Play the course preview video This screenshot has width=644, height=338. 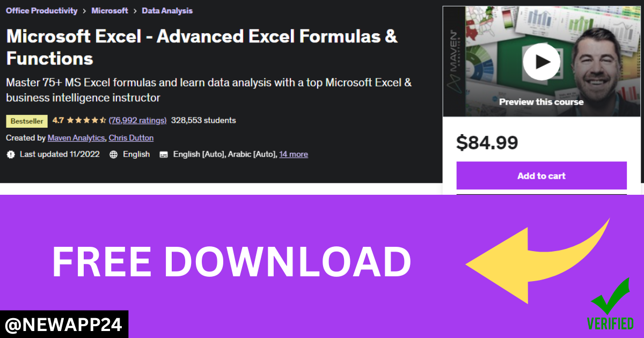(541, 62)
